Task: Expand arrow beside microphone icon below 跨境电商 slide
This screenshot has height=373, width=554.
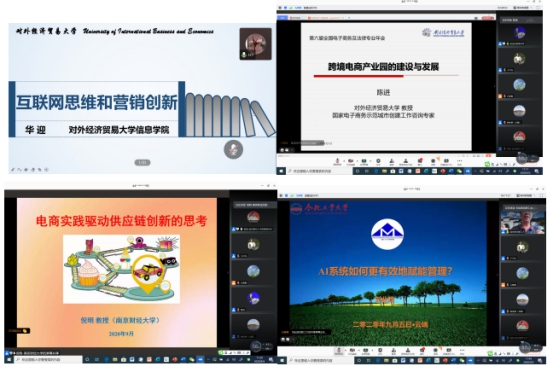Action: point(344,161)
